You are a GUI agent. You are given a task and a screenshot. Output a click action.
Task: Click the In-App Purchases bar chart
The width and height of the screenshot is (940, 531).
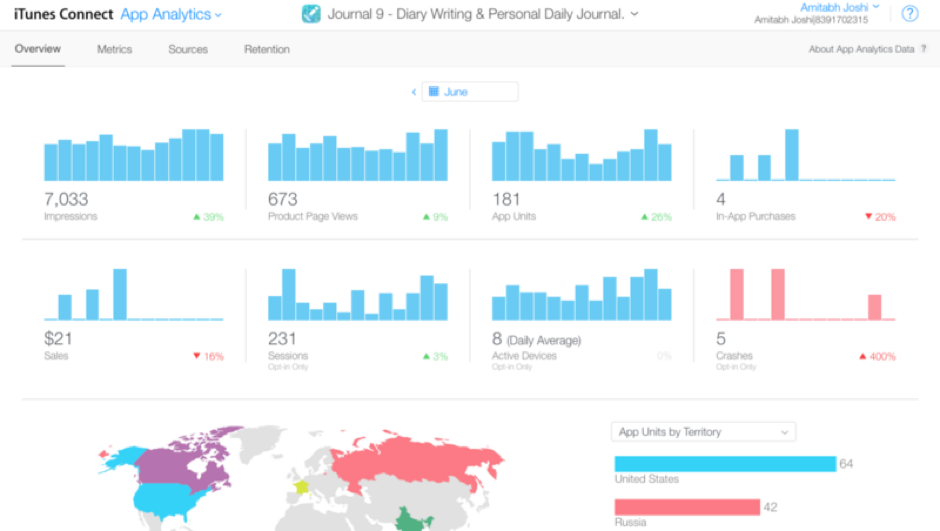point(806,155)
